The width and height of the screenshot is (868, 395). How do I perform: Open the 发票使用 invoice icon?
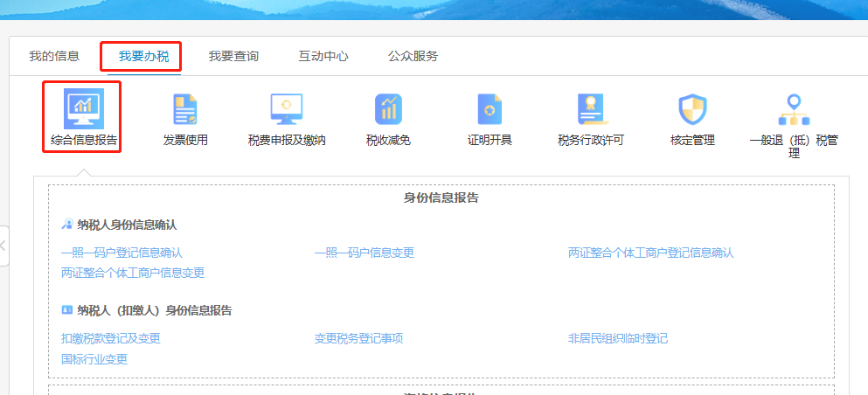185,109
